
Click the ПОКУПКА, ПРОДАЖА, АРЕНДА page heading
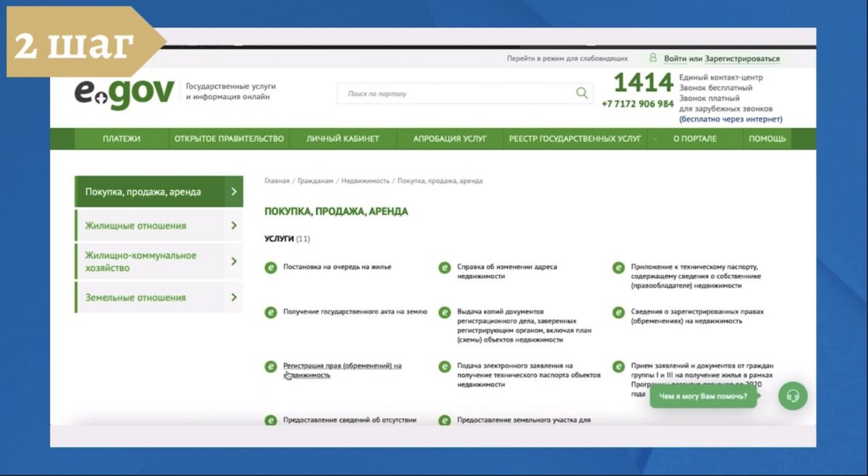tap(336, 211)
